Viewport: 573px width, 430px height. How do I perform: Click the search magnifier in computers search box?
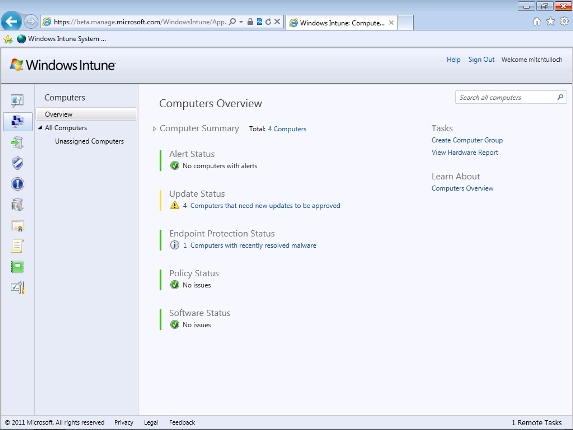pyautogui.click(x=560, y=97)
